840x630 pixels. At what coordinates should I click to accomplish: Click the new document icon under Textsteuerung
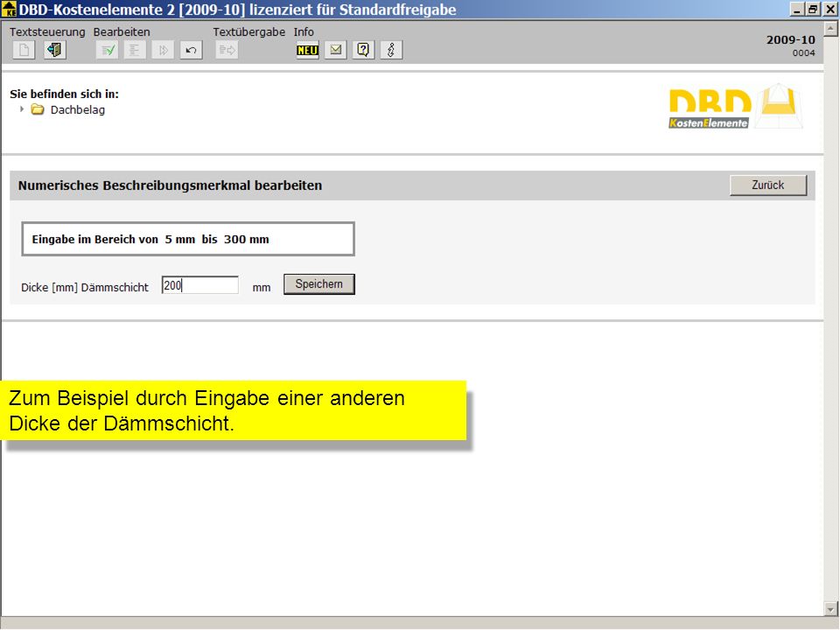(x=24, y=50)
